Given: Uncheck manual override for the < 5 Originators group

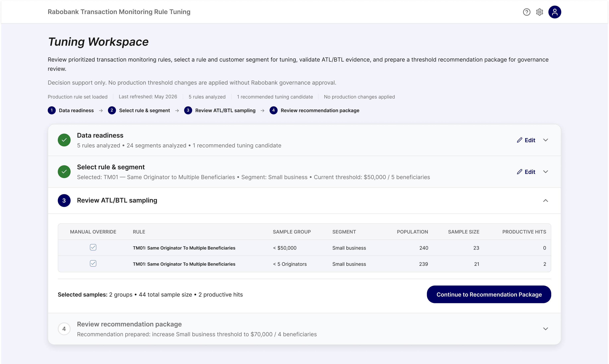Looking at the screenshot, I should pyautogui.click(x=93, y=263).
